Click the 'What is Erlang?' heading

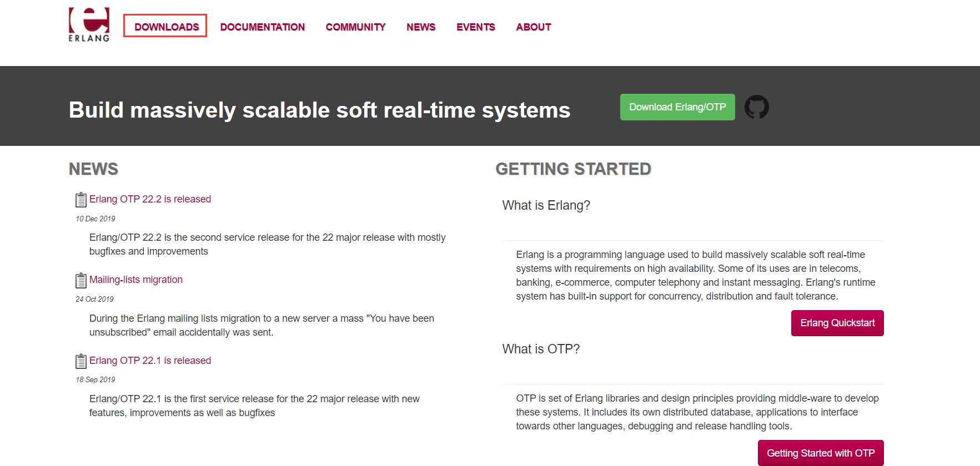click(x=546, y=205)
